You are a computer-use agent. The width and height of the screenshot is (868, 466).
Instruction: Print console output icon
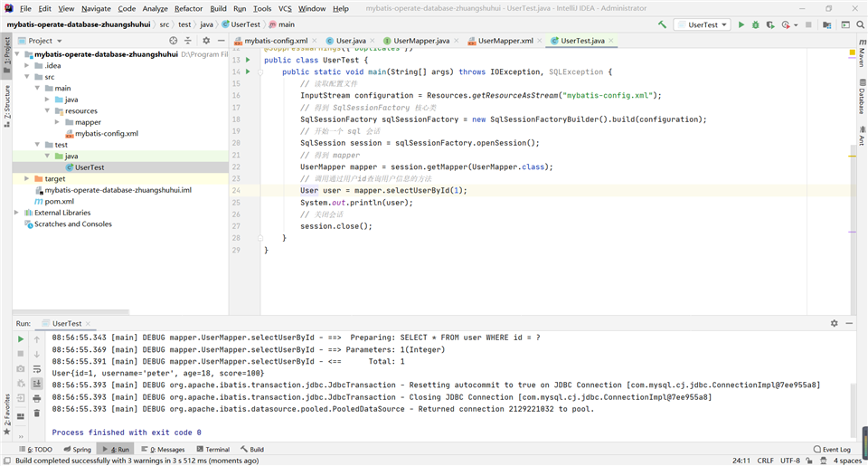tap(36, 398)
